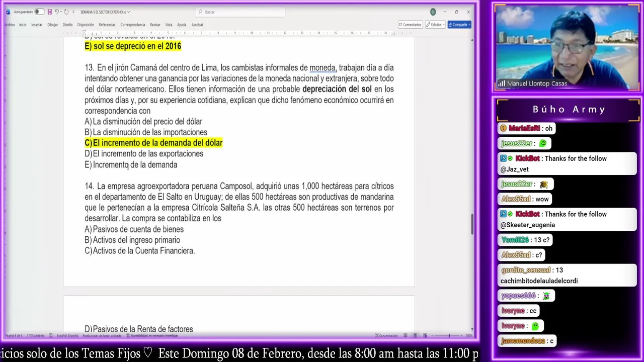
Task: Click the spelling check icon in status bar
Action: pos(52,335)
